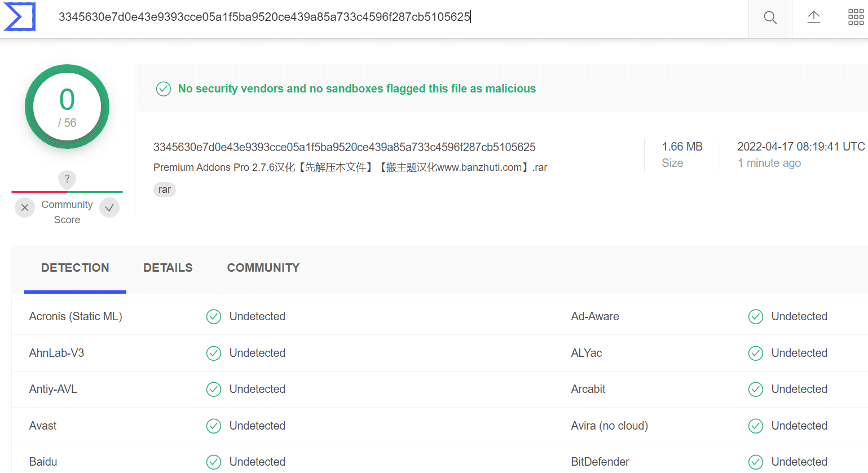
Task: Click the Antiy-AVL undetected check icon
Action: click(x=214, y=390)
